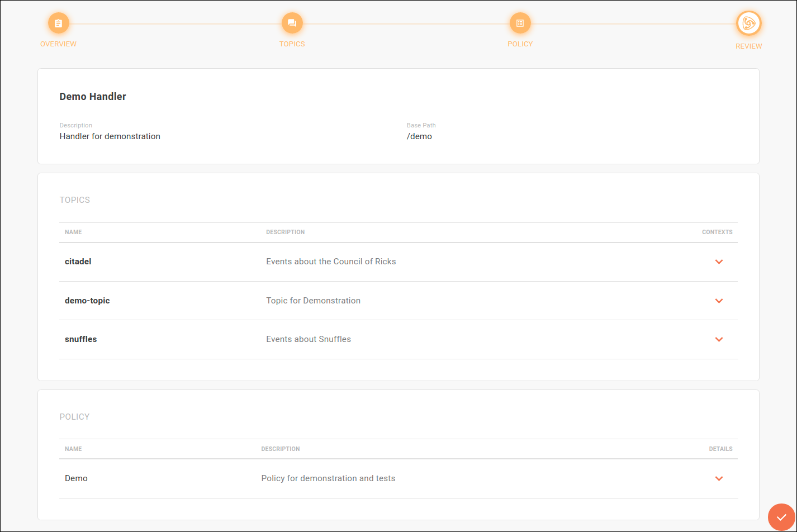
Task: Go to the OVERVIEW step label
Action: point(58,44)
